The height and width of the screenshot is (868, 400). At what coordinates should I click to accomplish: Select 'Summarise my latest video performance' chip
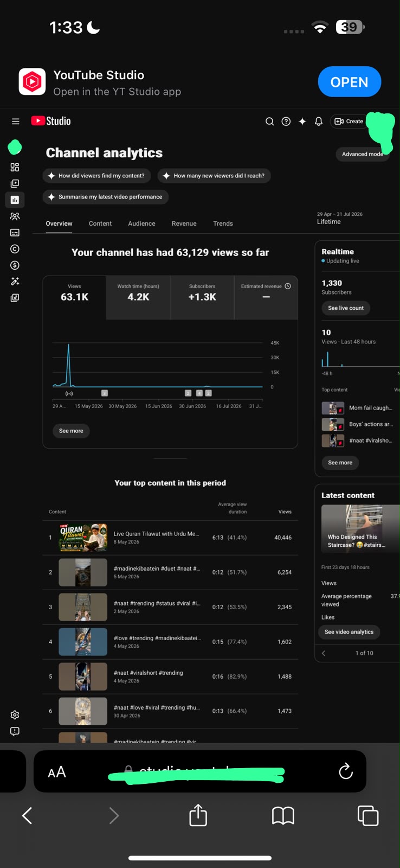click(x=106, y=197)
